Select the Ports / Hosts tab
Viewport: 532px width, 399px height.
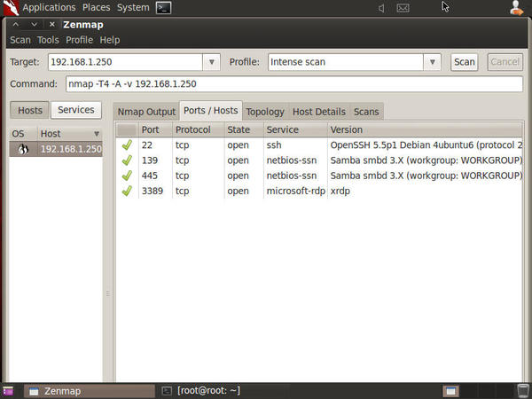tap(211, 111)
